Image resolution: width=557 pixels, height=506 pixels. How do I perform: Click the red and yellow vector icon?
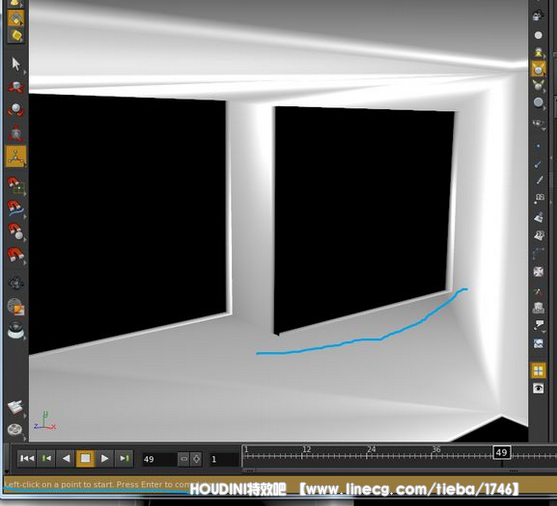coord(539,292)
